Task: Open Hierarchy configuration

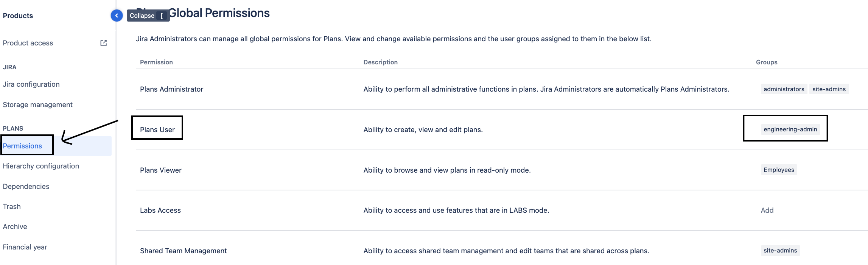Action: (x=41, y=166)
